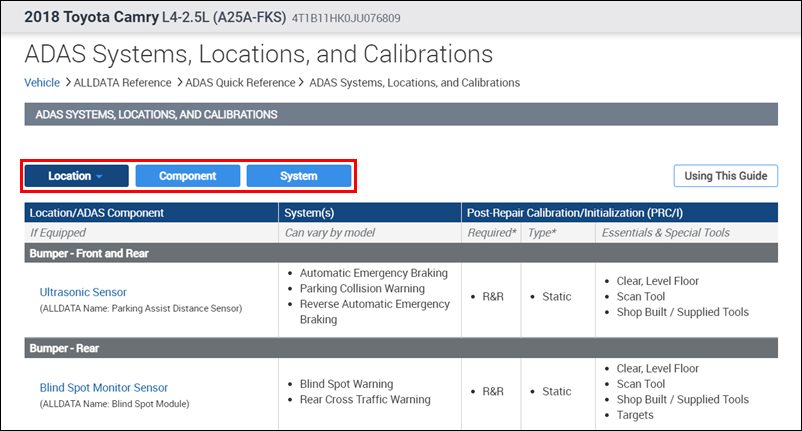Screen dimensions: 802x431
Task: Click the VIN 4T1B11HK0JU076809 text
Action: tap(346, 18)
